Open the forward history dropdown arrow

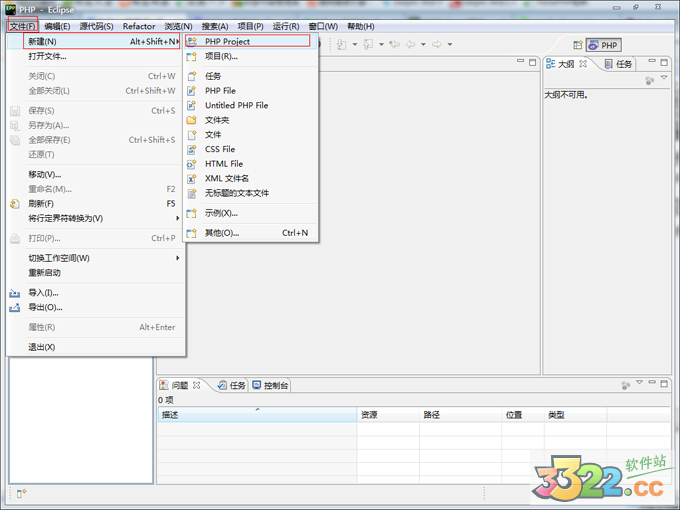[450, 44]
